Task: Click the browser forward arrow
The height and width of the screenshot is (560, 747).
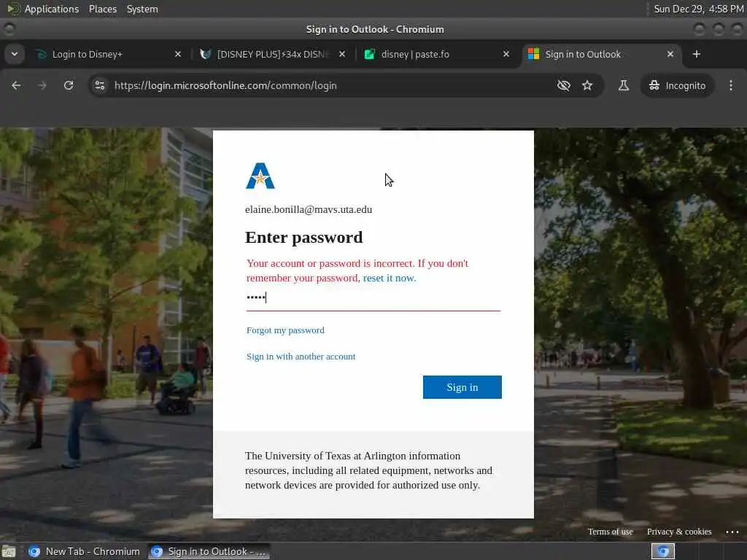Action: point(42,85)
